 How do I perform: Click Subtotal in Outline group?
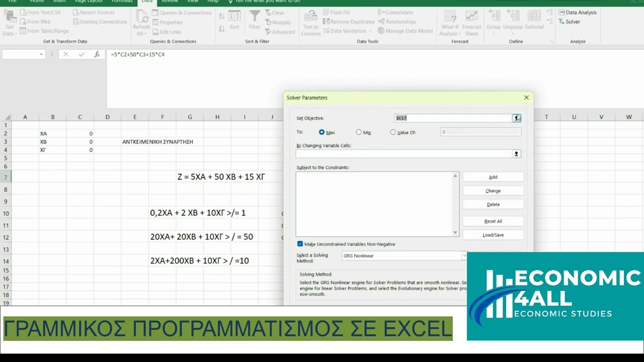click(534, 20)
